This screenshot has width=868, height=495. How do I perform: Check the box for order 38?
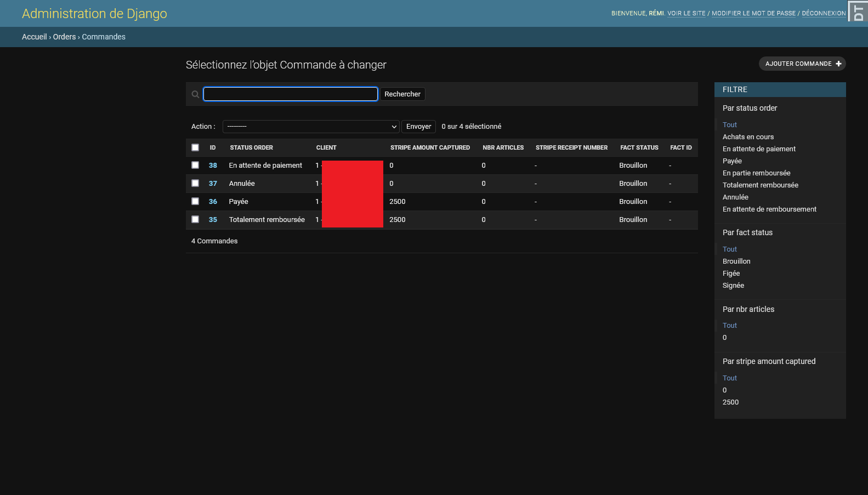(195, 165)
